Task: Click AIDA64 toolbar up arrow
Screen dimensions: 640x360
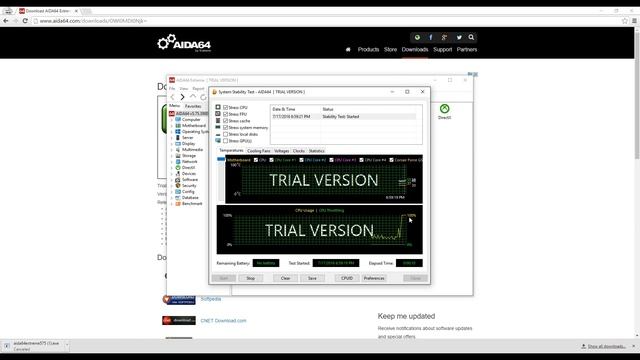Action: coord(193,97)
